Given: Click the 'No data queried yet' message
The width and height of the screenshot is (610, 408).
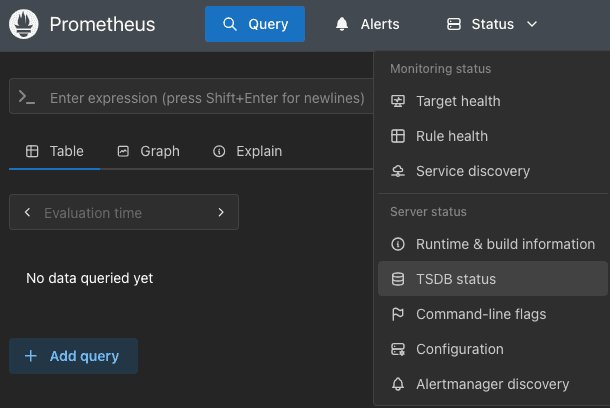Looking at the screenshot, I should (x=89, y=278).
